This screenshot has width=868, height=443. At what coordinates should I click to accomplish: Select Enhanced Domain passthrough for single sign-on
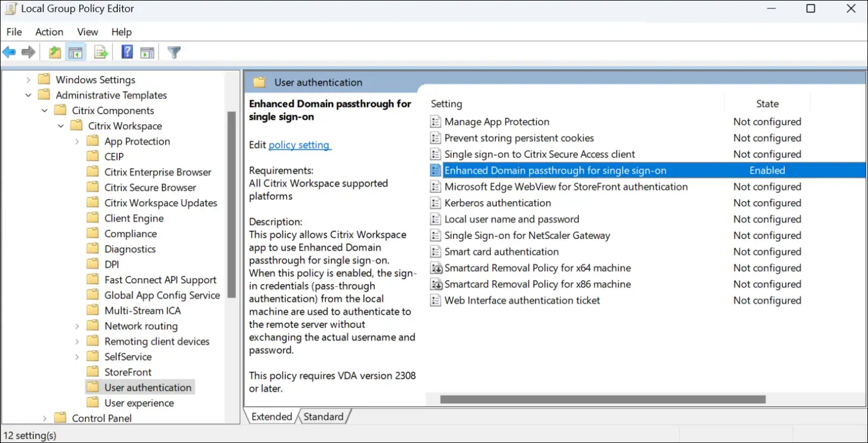coord(647,170)
